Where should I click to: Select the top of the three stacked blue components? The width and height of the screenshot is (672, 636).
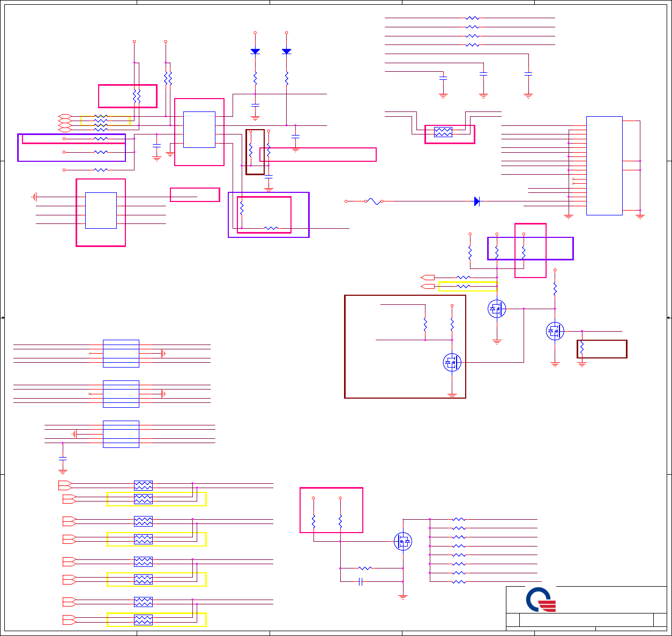click(x=121, y=354)
